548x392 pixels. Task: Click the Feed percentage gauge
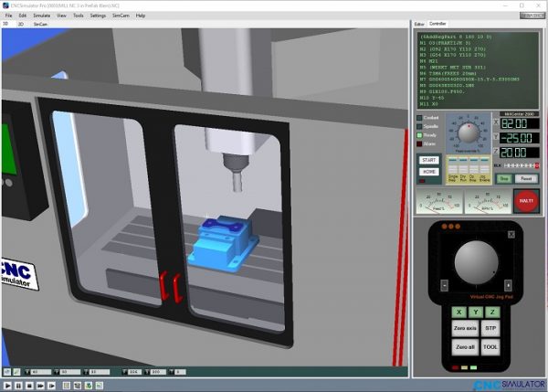[439, 202]
